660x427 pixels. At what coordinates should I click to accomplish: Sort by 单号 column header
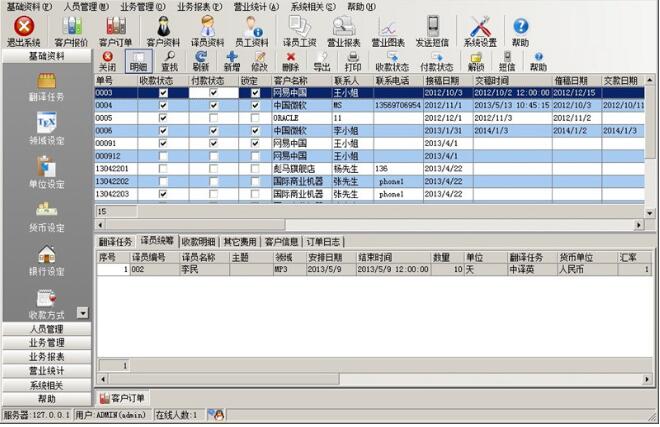116,80
